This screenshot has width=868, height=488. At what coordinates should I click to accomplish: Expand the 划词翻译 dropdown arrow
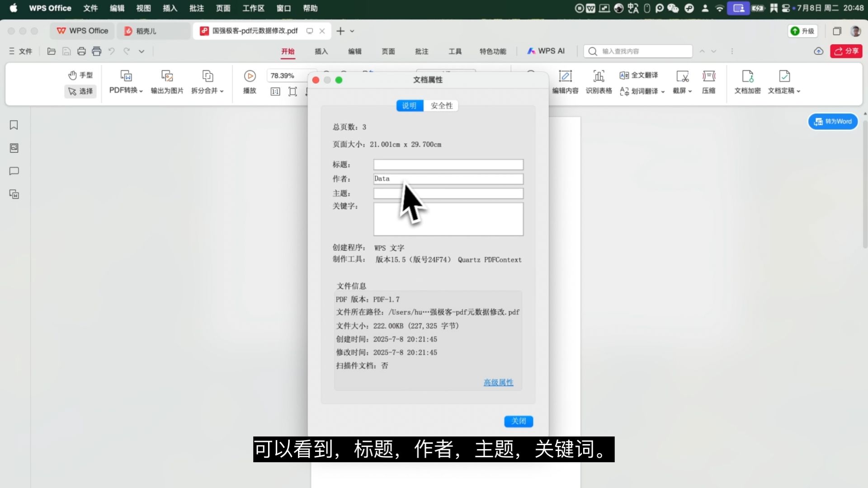[663, 91]
